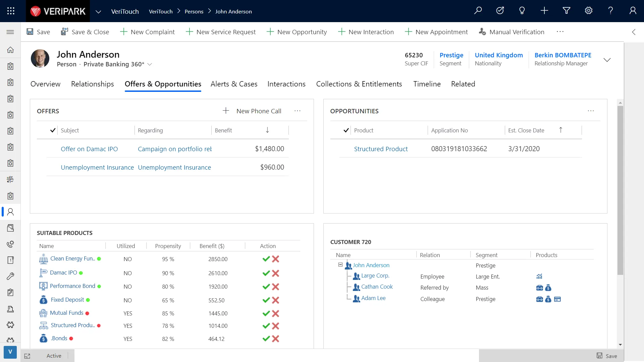Open the lightbulb assistant icon
Screen dimensions: 644x362
[522, 11]
